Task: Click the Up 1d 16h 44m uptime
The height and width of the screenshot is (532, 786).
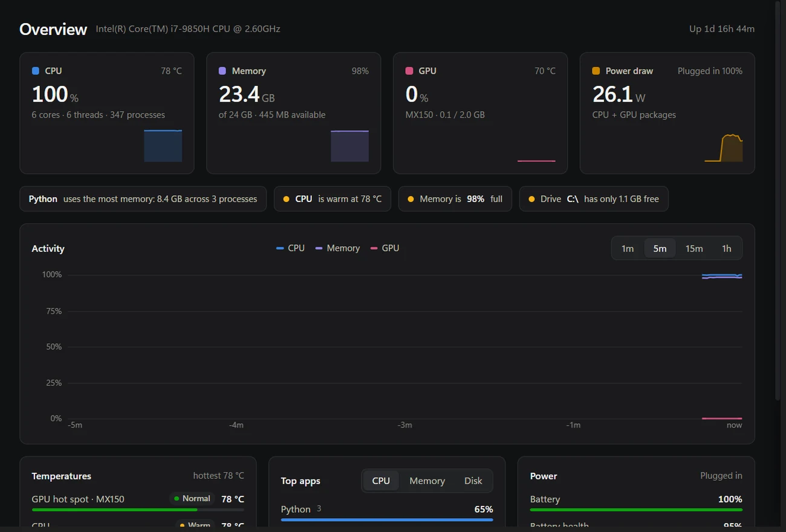Action: 722,29
